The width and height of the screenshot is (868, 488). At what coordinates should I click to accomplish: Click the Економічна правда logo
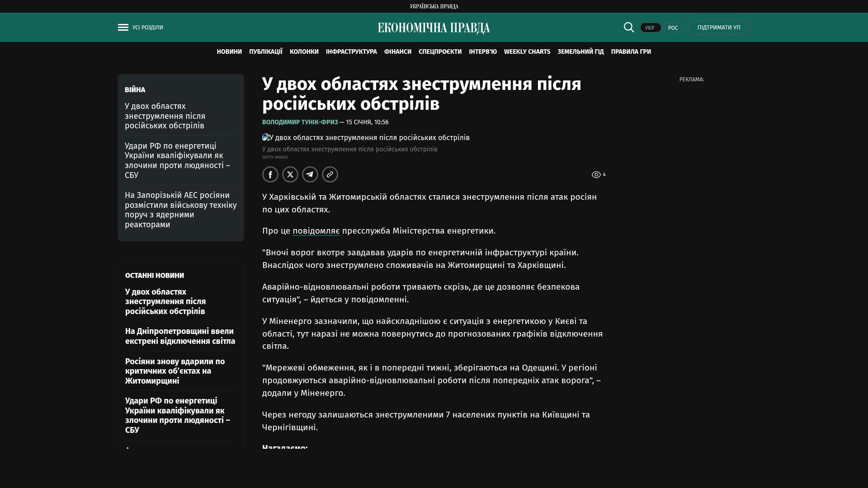(434, 28)
